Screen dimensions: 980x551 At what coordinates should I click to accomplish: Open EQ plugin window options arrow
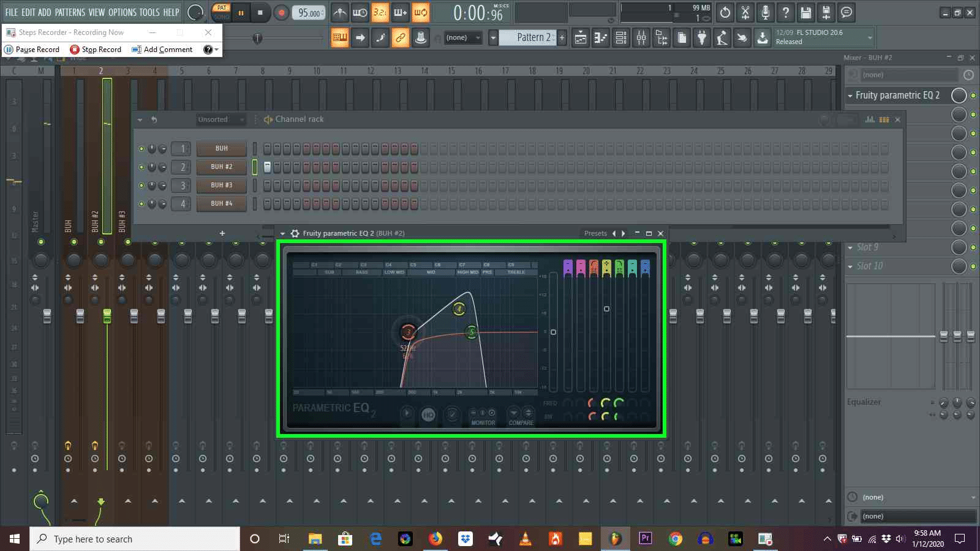pos(282,233)
